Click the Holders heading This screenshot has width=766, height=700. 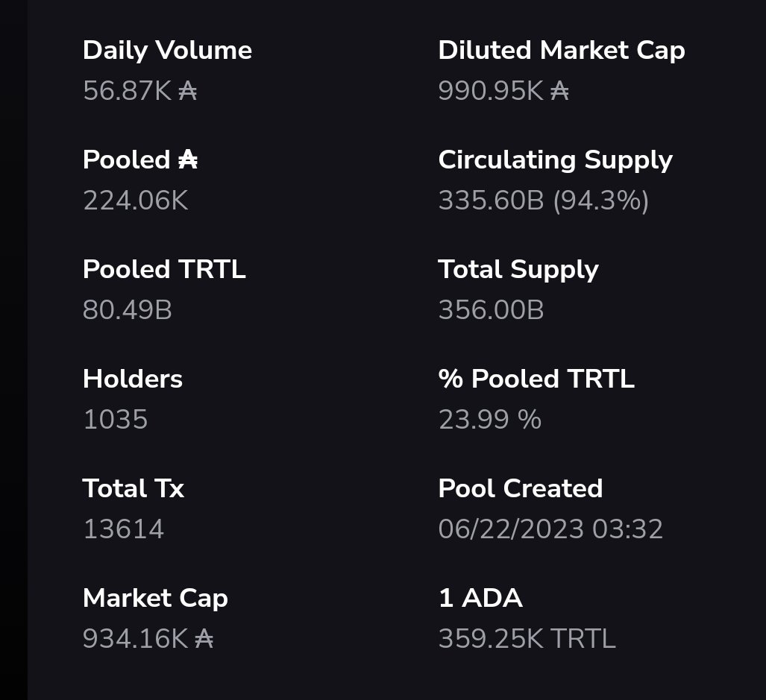(133, 379)
